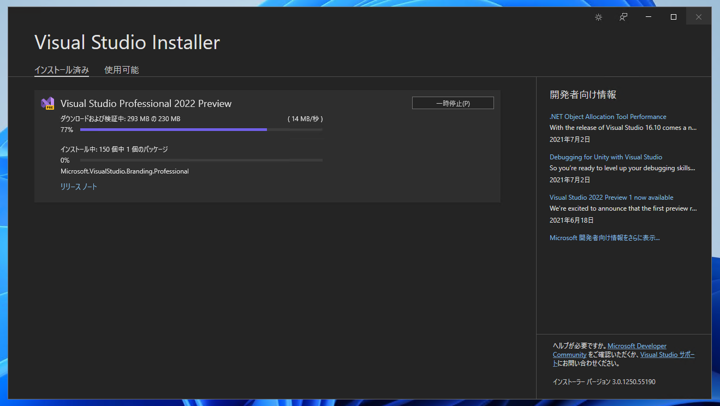Viewport: 720px width, 406px height.
Task: Click the ダウンロードおよび検証中 status text
Action: coord(120,118)
